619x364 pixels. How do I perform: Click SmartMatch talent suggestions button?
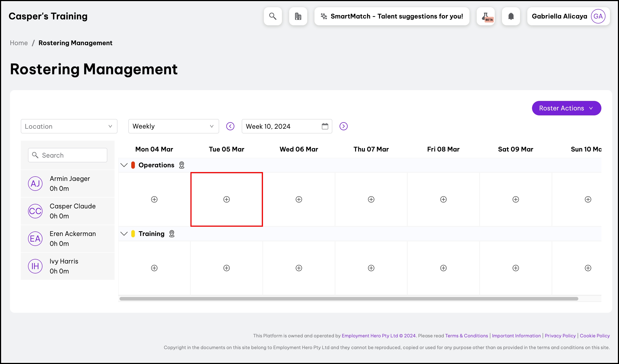pos(392,16)
